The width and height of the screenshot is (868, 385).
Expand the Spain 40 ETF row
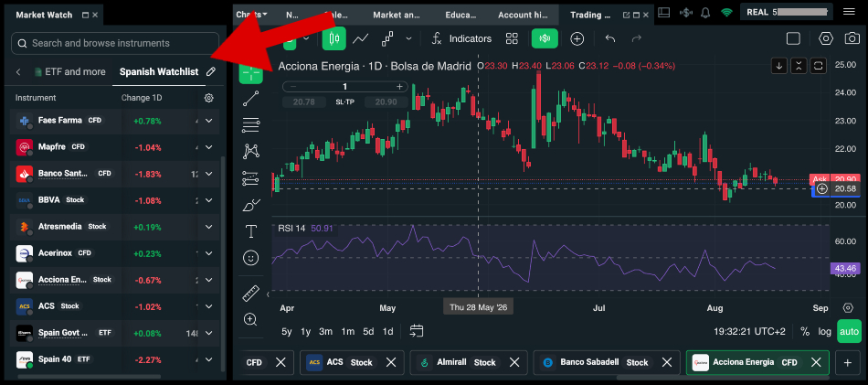208,359
